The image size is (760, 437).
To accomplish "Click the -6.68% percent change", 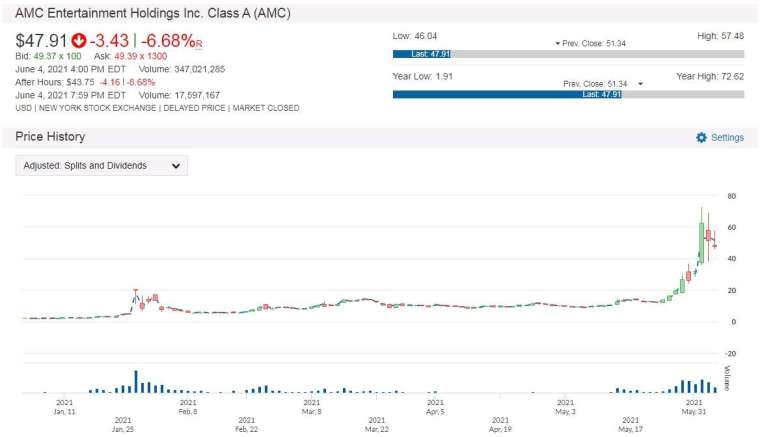I will tap(168, 41).
